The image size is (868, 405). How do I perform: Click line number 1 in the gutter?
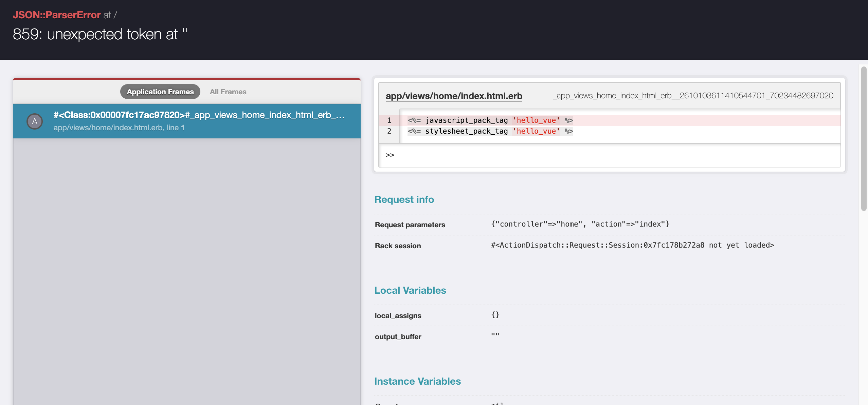389,120
